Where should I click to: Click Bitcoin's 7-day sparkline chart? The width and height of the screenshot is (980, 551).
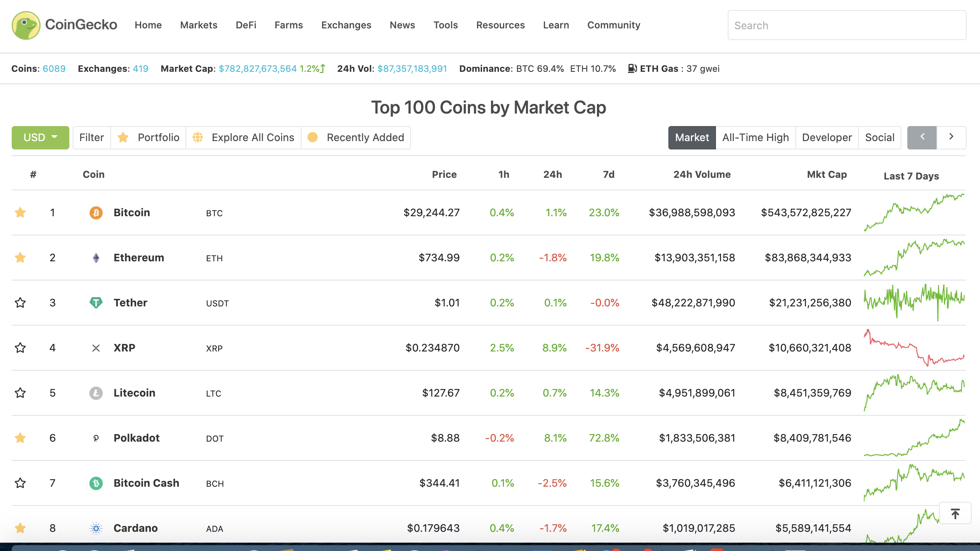pyautogui.click(x=914, y=212)
